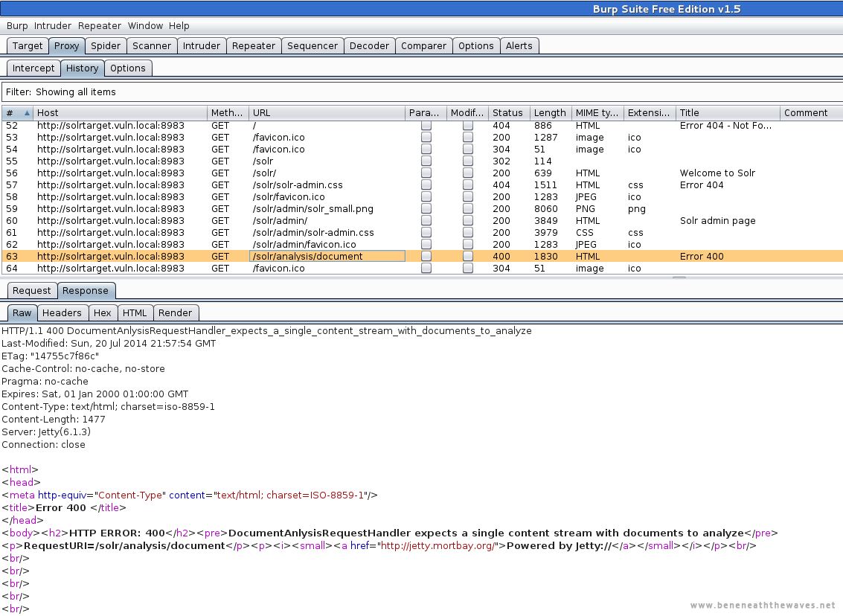Open the Intruder menu in the menu bar

point(53,26)
